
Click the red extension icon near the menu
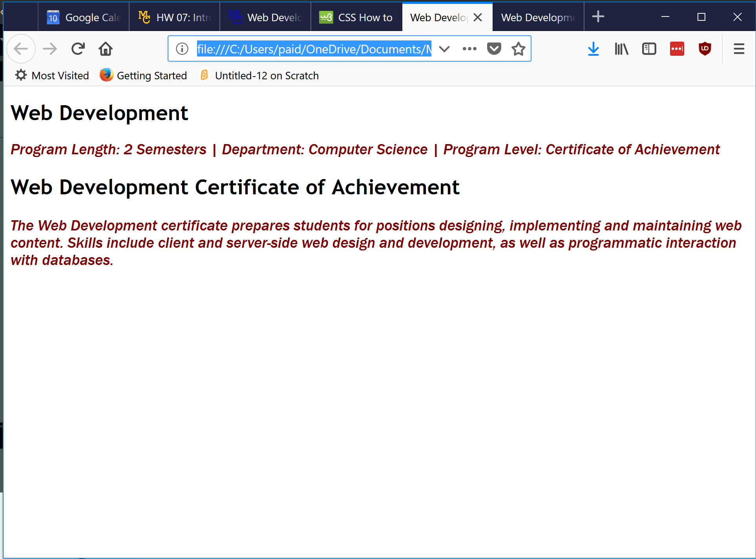point(677,49)
